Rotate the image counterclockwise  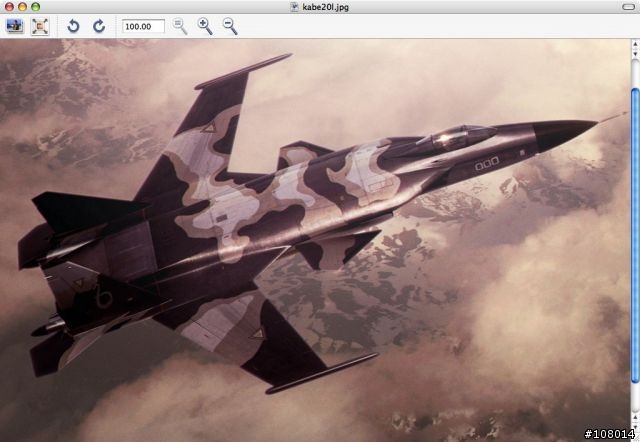click(73, 26)
